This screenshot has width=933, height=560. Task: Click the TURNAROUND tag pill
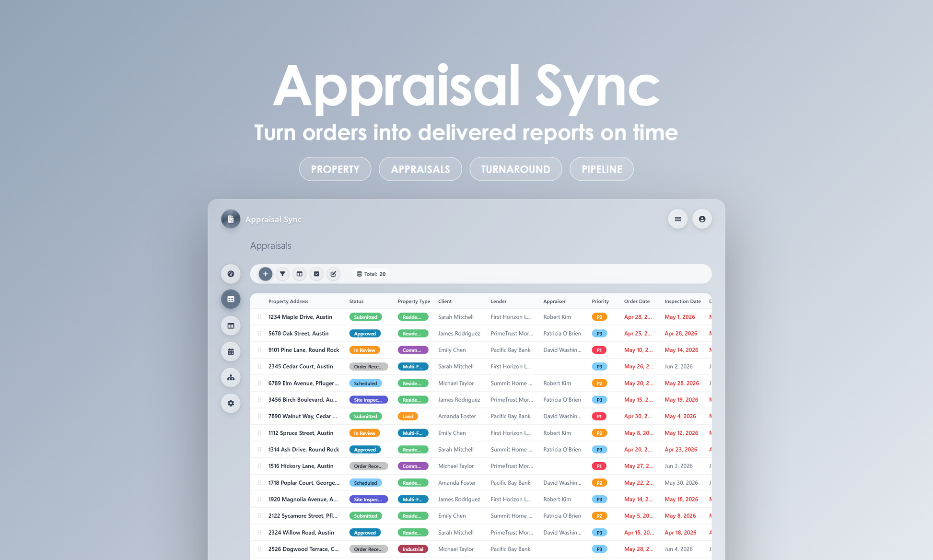tap(515, 169)
